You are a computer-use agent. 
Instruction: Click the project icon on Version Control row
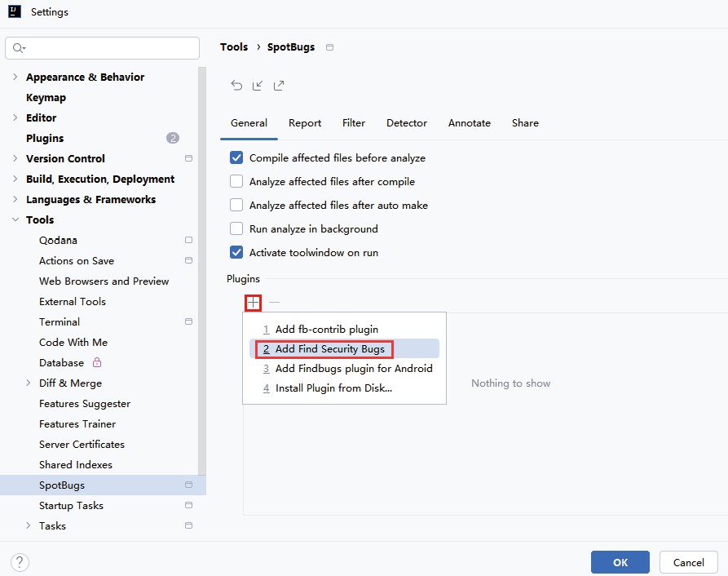[188, 158]
